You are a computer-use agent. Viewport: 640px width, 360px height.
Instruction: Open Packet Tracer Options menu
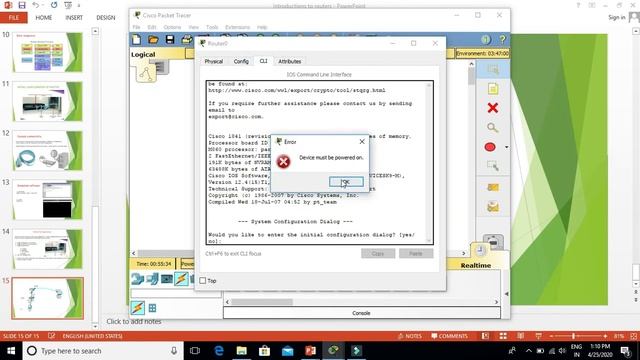172,27
